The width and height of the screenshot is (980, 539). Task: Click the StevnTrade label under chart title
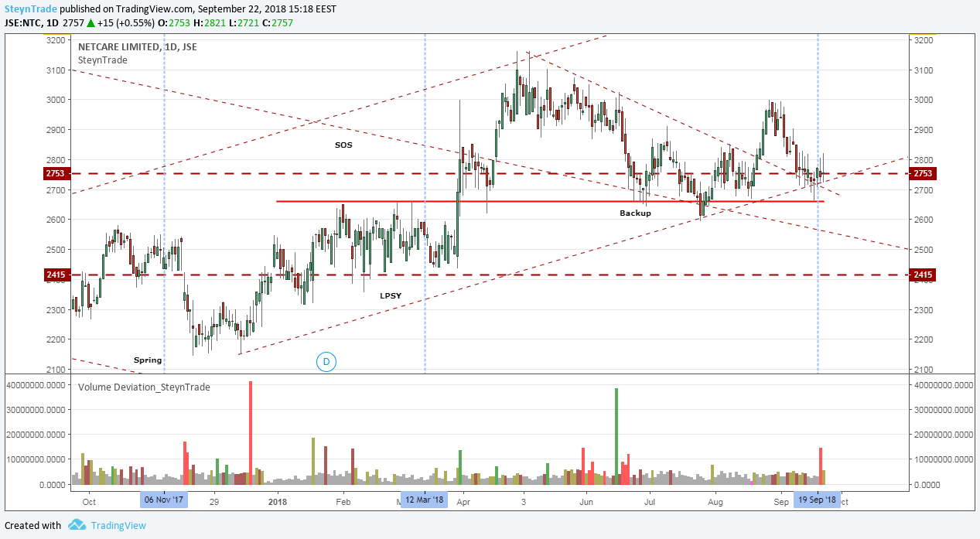tap(103, 60)
